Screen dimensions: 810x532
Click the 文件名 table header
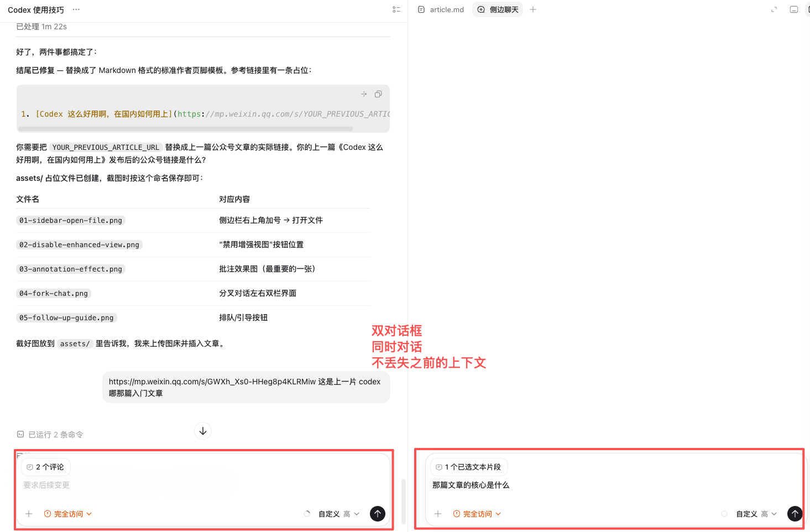click(x=28, y=199)
